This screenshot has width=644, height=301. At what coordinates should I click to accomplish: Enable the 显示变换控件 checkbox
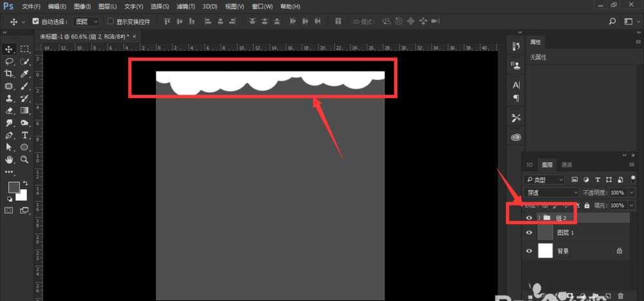tap(110, 21)
